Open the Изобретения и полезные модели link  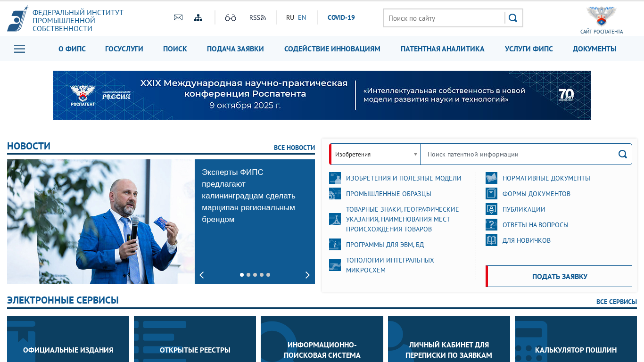point(404,178)
